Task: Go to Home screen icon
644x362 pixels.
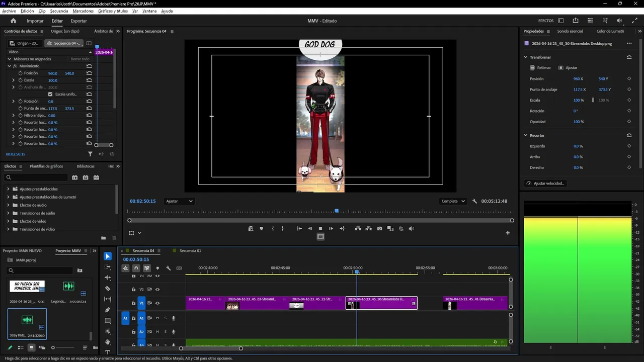Action: coord(14,21)
